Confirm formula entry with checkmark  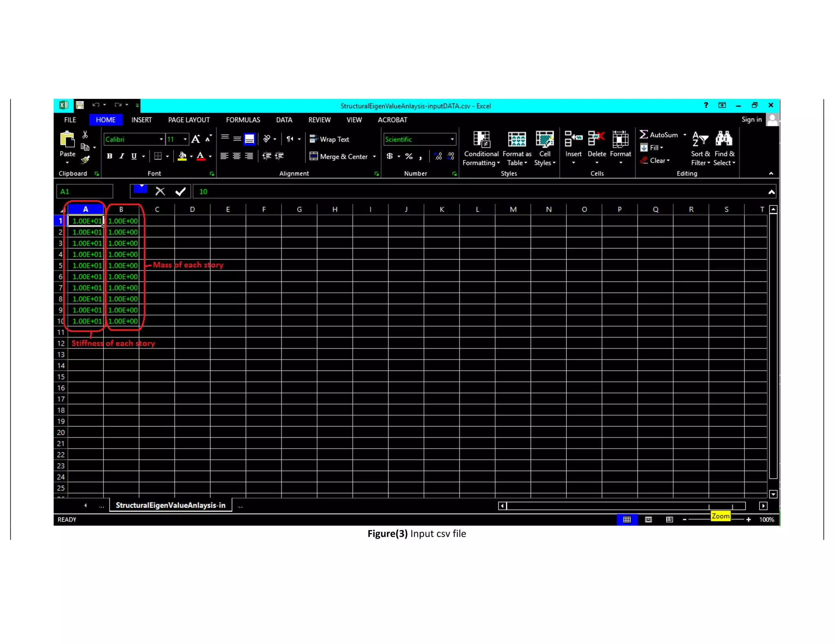pyautogui.click(x=180, y=191)
